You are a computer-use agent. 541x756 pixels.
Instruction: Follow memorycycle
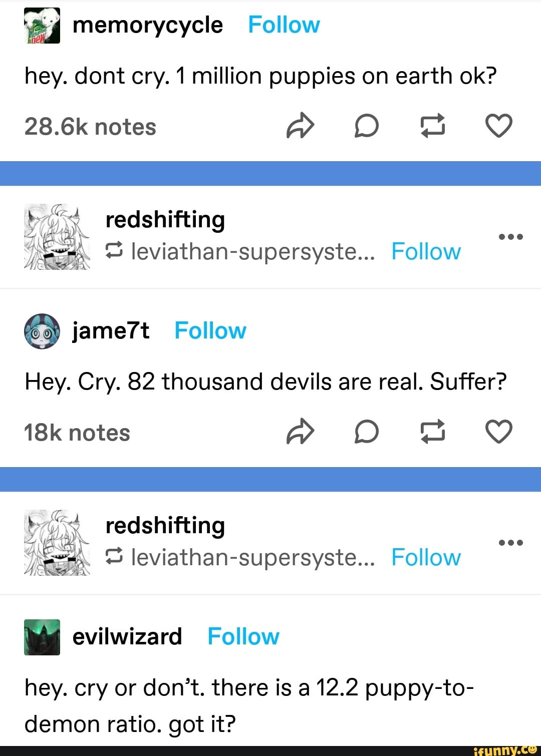(284, 24)
